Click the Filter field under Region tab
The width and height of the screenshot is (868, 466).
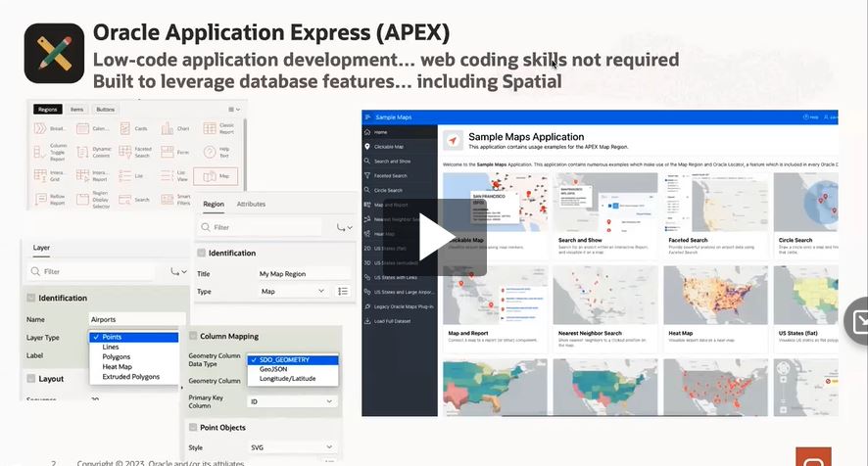(x=259, y=227)
